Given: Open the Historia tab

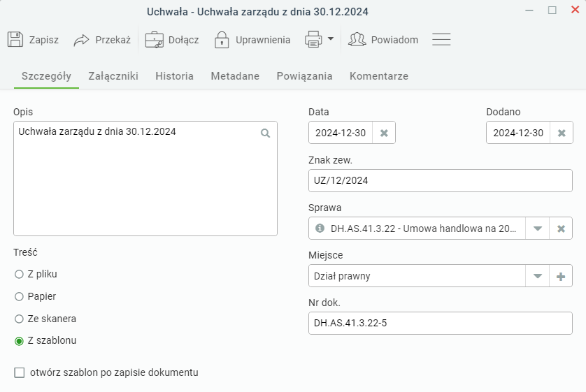Looking at the screenshot, I should pyautogui.click(x=175, y=76).
